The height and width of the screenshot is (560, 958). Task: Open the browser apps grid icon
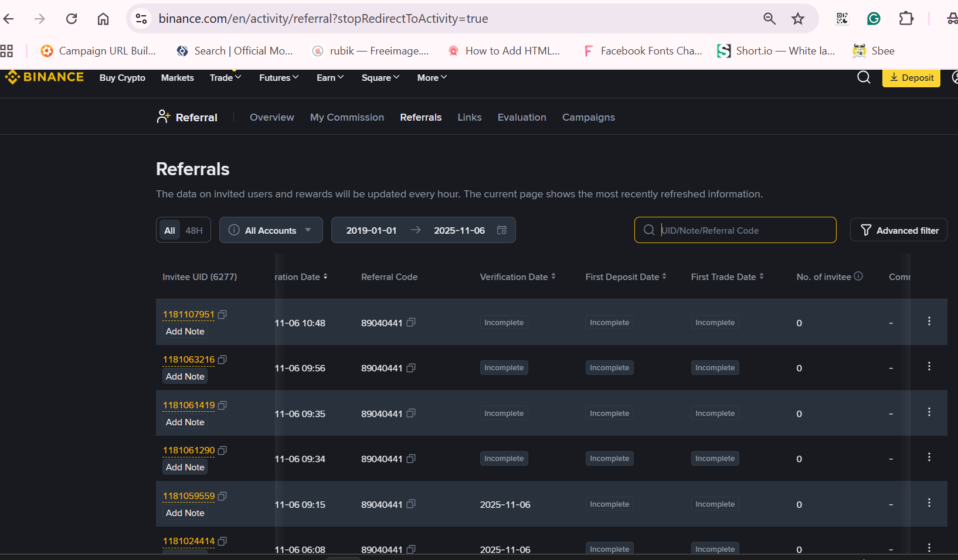point(6,51)
